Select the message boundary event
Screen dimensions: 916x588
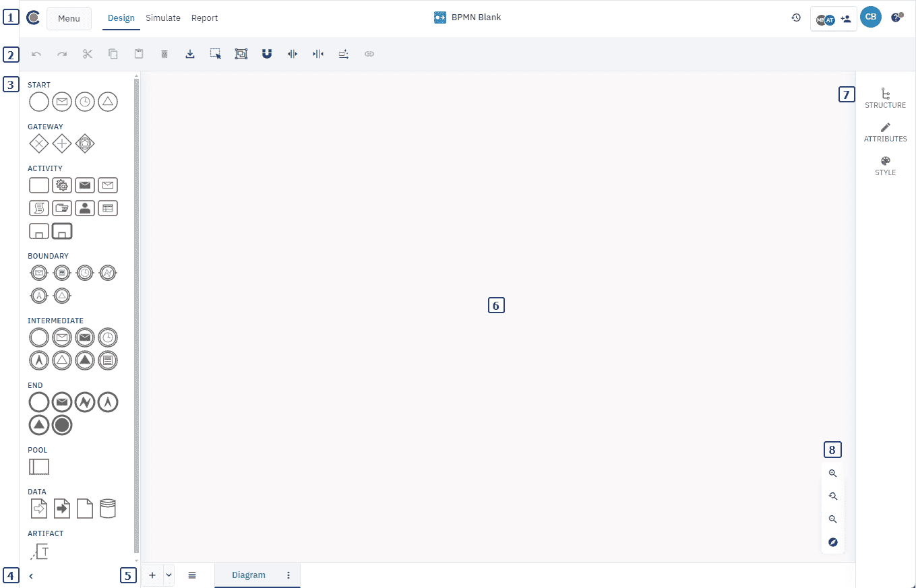[39, 273]
